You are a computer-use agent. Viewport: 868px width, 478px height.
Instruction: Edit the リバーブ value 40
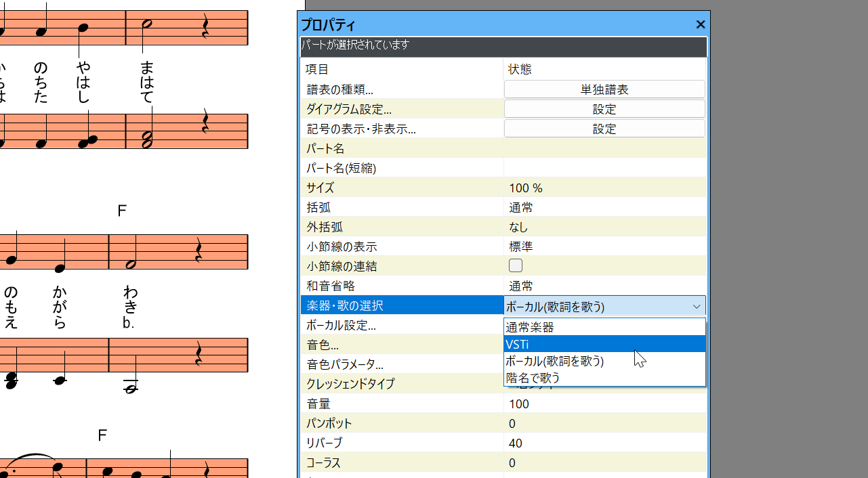click(x=604, y=443)
